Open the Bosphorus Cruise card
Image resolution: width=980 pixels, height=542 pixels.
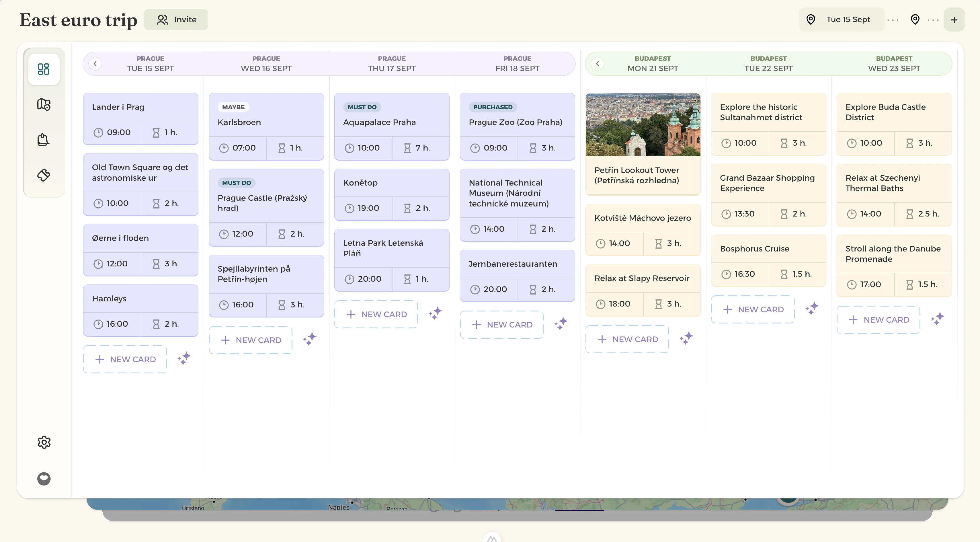(768, 260)
